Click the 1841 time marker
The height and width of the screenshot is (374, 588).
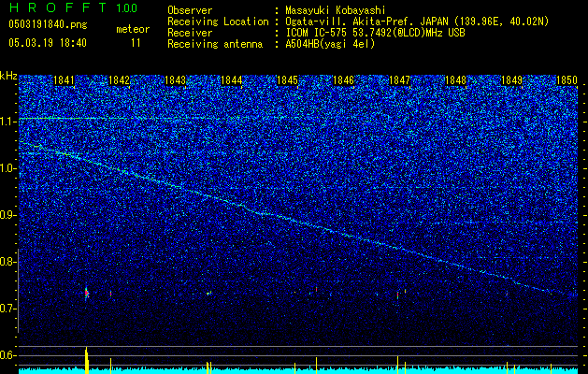pos(64,80)
